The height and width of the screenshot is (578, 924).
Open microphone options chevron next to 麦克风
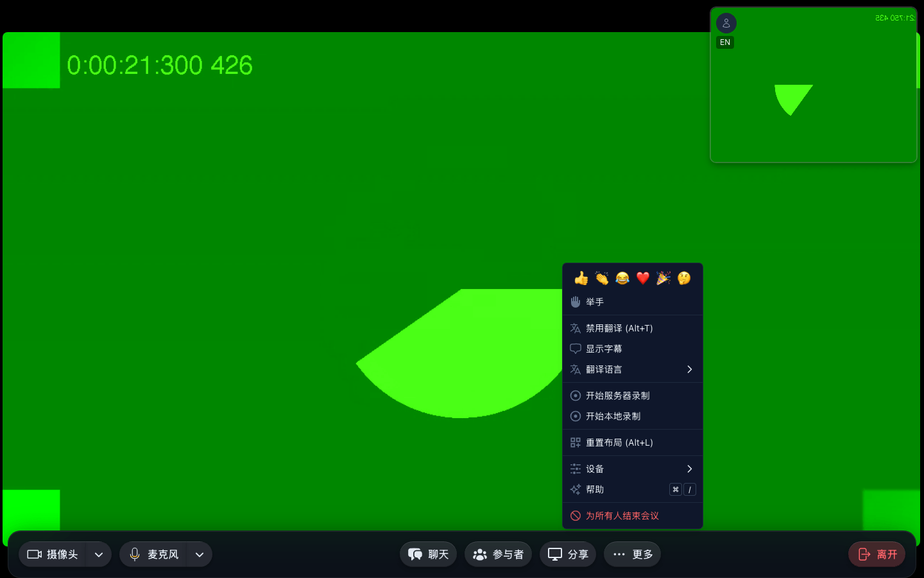200,554
